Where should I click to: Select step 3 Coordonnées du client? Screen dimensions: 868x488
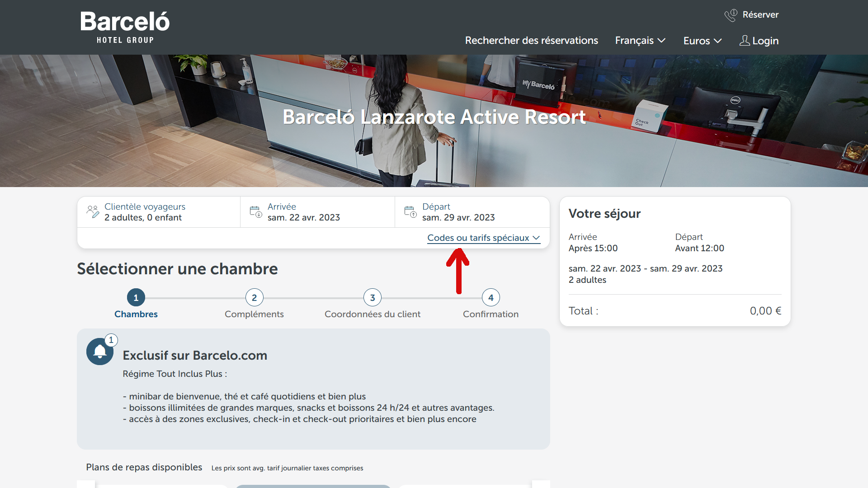(x=373, y=304)
